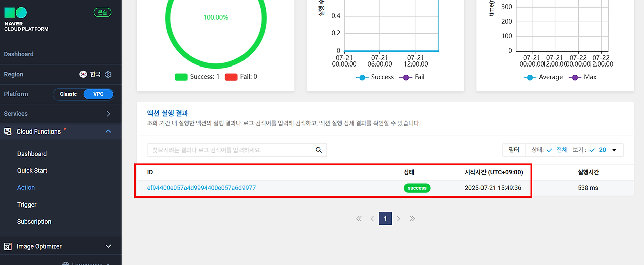This screenshot has height=265, width=644.
Task: Click the ID column header
Action: (x=150, y=172)
